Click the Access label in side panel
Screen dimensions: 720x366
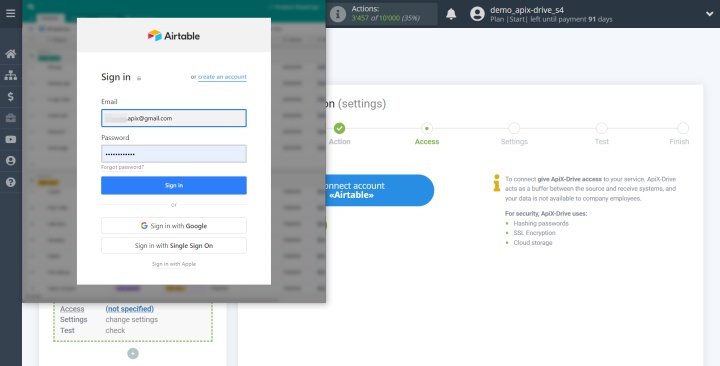(72, 309)
